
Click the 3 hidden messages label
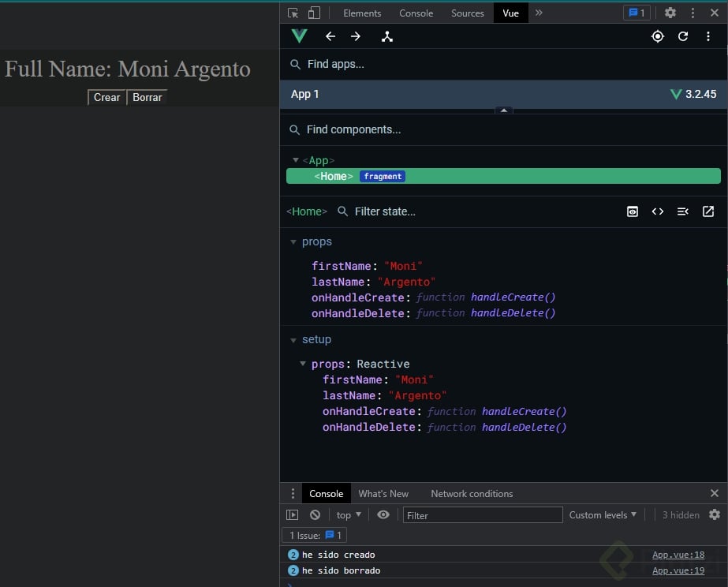[681, 515]
